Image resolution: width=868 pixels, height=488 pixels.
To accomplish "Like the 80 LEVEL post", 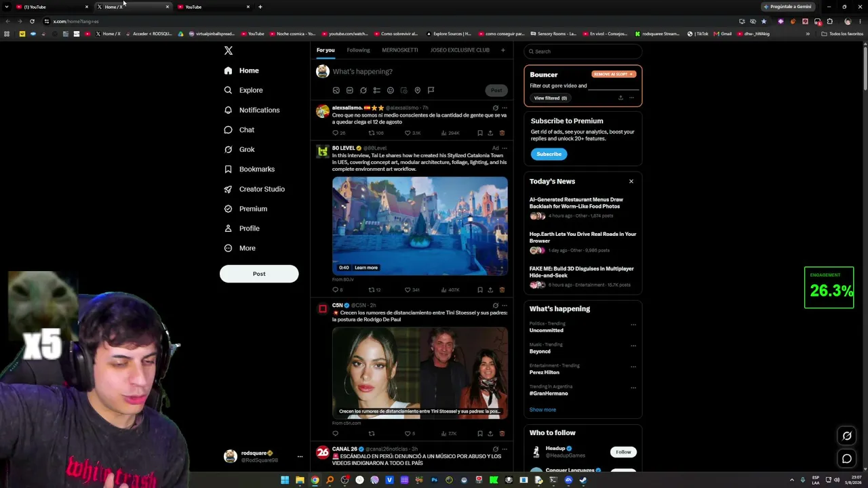I will pyautogui.click(x=408, y=289).
